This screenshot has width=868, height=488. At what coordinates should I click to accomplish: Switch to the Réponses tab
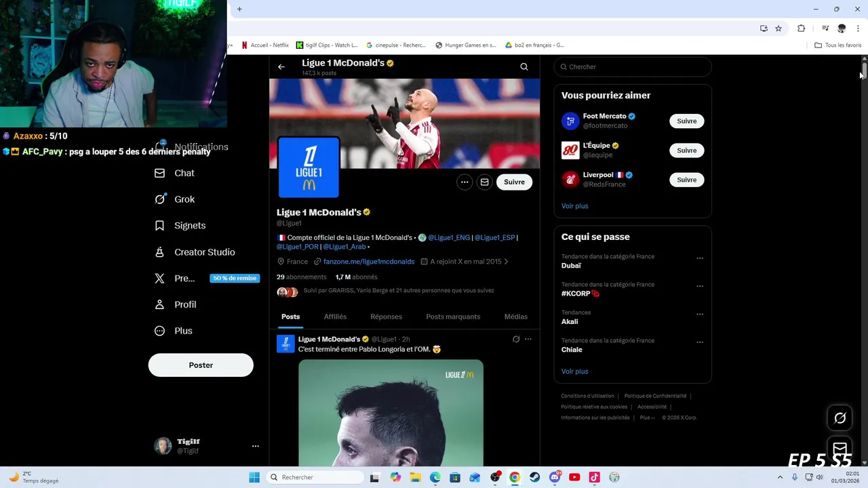386,317
